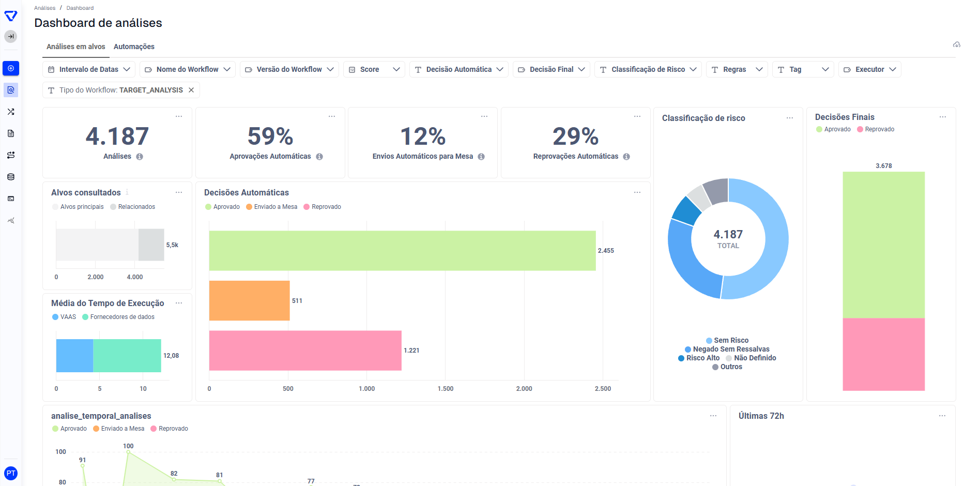
Task: Click the Análises breadcrumb link
Action: click(x=44, y=8)
